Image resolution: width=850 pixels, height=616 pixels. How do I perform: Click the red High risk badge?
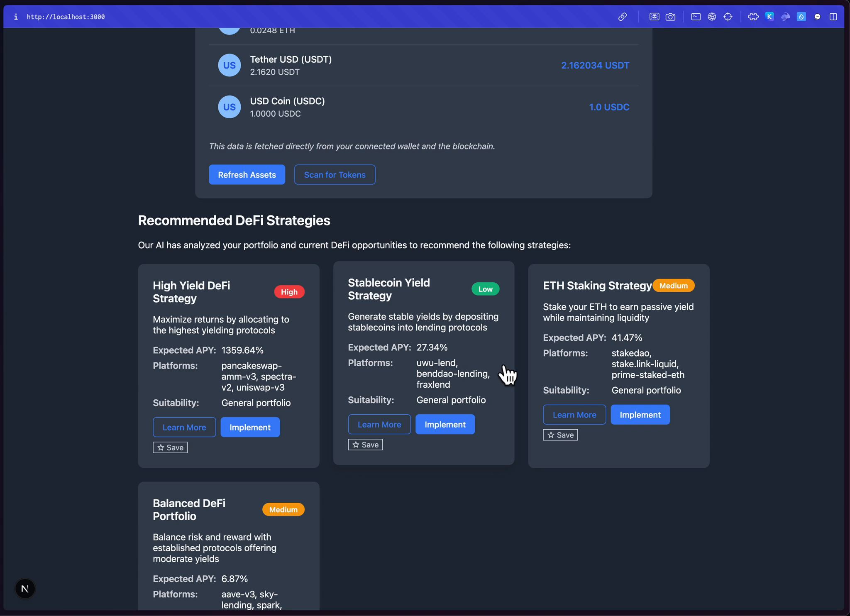click(x=289, y=291)
